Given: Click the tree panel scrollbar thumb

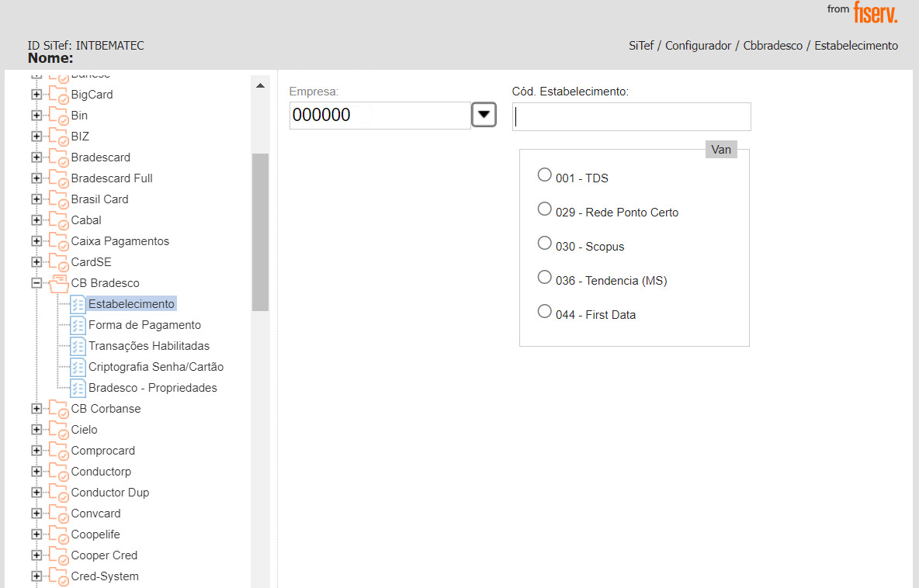Looking at the screenshot, I should (x=260, y=232).
